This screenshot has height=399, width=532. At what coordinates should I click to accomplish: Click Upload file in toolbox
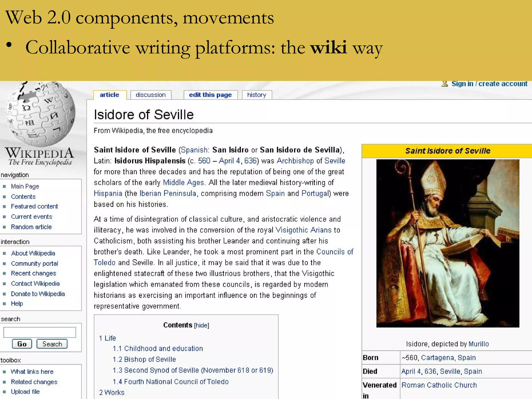coord(25,391)
